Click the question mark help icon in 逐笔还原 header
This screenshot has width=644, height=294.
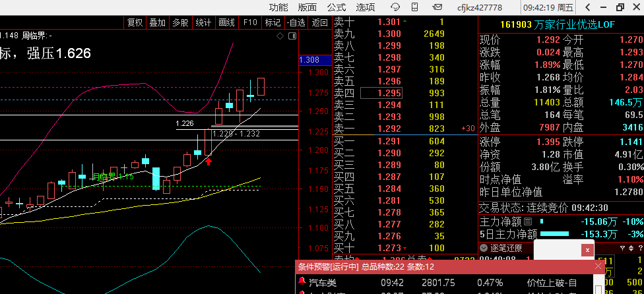[640, 248]
